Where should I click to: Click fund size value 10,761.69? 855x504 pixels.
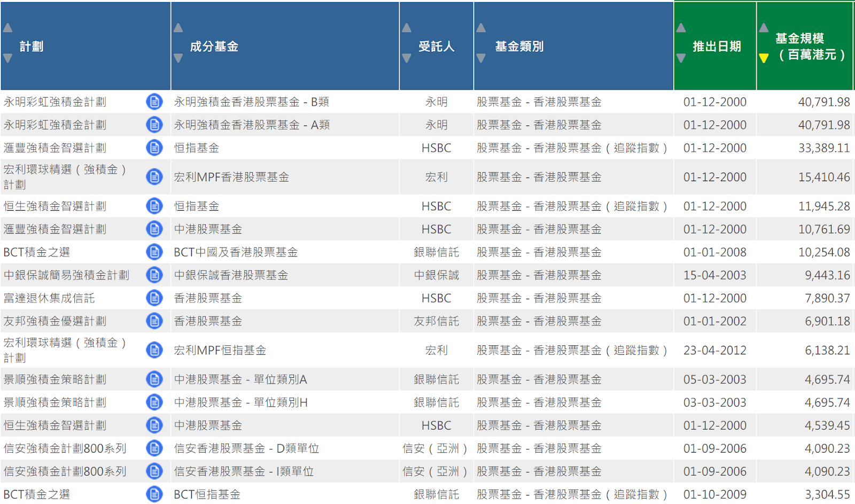[x=824, y=229]
